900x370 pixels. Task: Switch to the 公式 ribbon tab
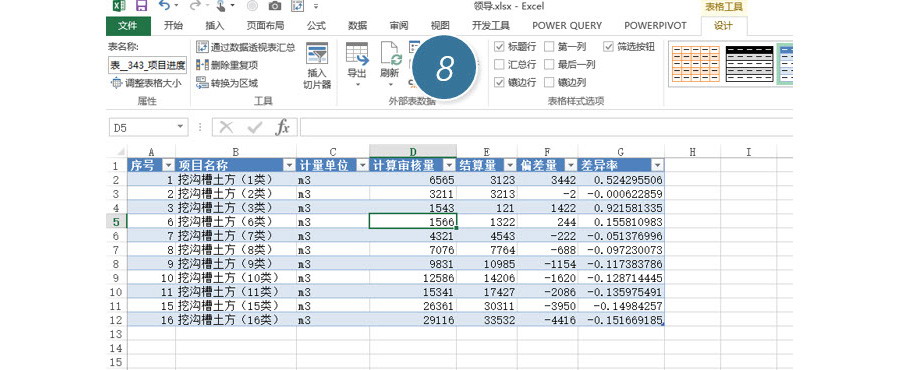(316, 26)
